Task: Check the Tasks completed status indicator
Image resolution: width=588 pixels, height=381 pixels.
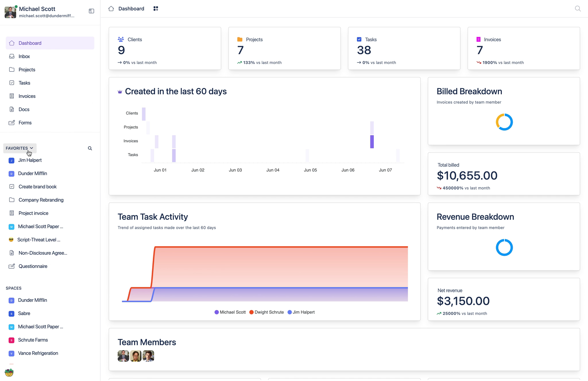Action: click(359, 39)
